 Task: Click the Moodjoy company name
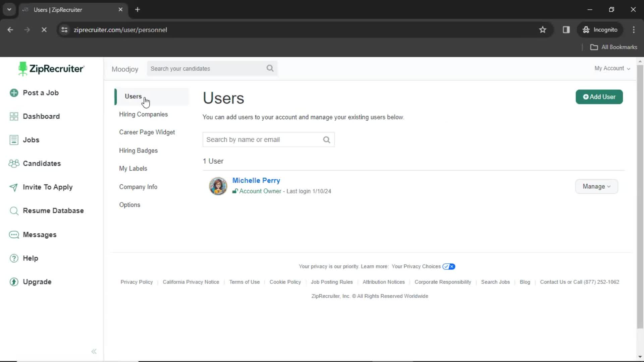click(125, 69)
